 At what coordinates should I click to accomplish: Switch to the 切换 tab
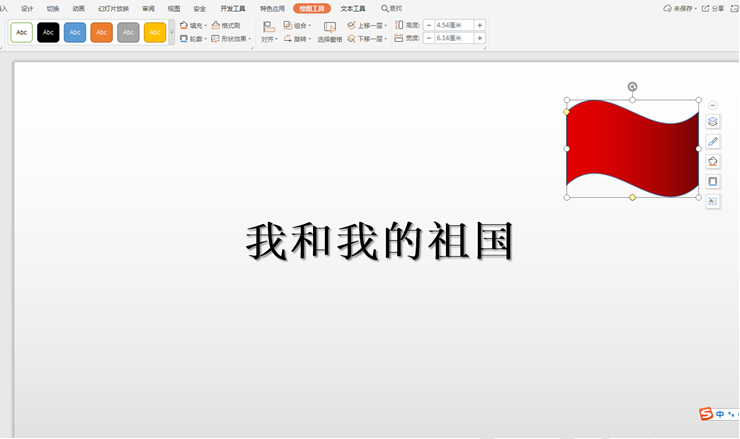(53, 8)
